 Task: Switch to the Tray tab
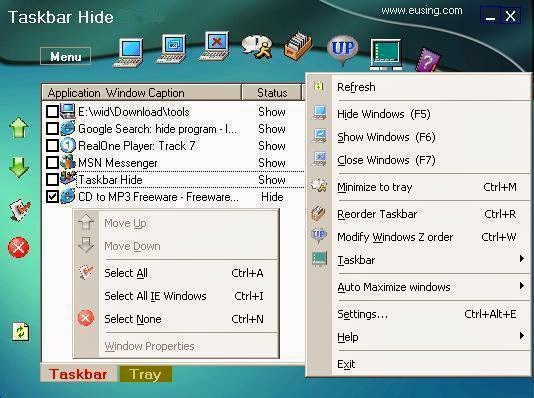tap(145, 374)
